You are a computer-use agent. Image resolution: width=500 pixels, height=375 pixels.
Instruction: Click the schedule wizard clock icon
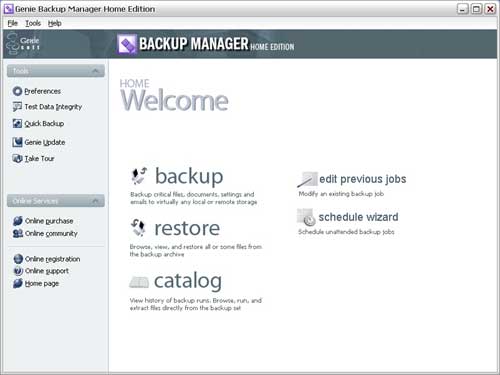[x=306, y=217]
